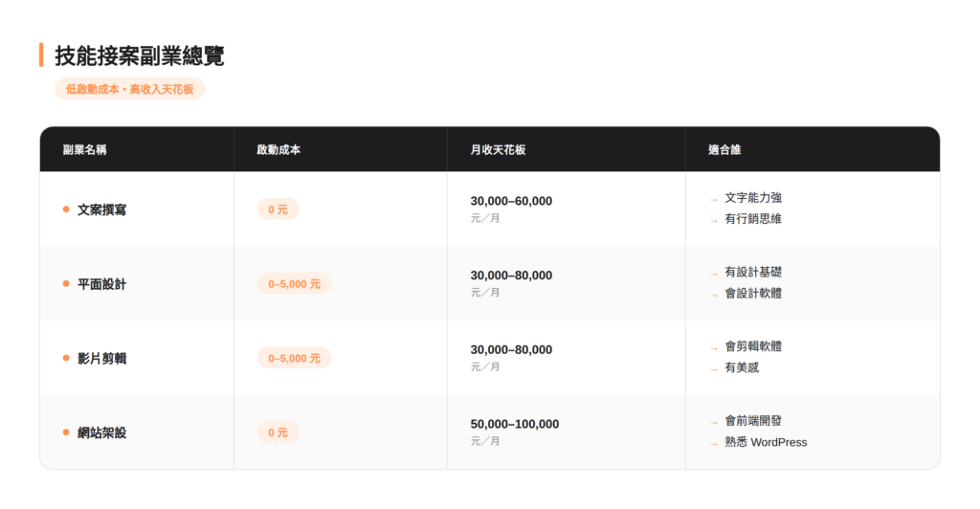Click the 月收天花板 column header
The width and height of the screenshot is (980, 509).
tap(498, 150)
